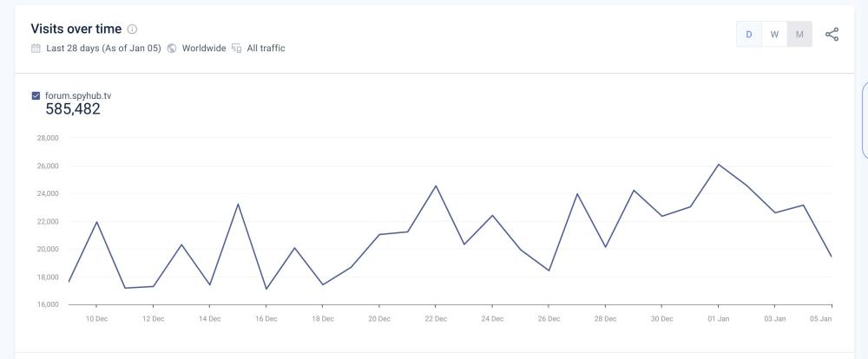Click the 05 Jan x-axis label
The height and width of the screenshot is (359, 868).
[820, 318]
